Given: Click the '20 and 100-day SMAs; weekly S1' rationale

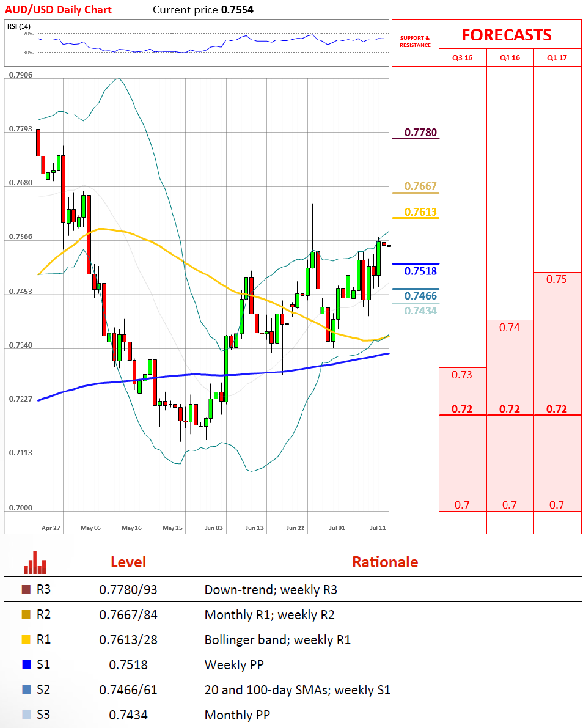Looking at the screenshot, I should pyautogui.click(x=298, y=690).
